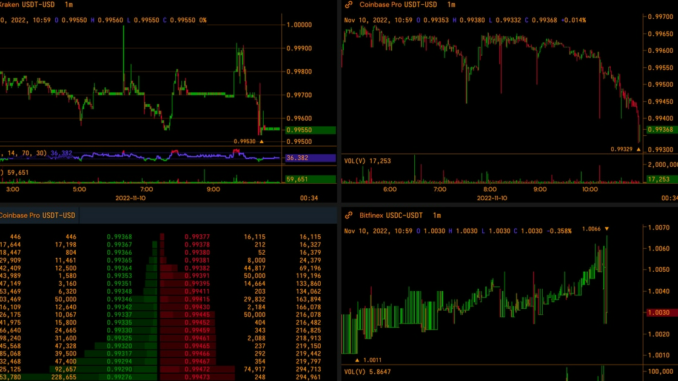Click the Coinbase current price label 0.99368
Viewport: 678px width, 381px height.
[662, 130]
